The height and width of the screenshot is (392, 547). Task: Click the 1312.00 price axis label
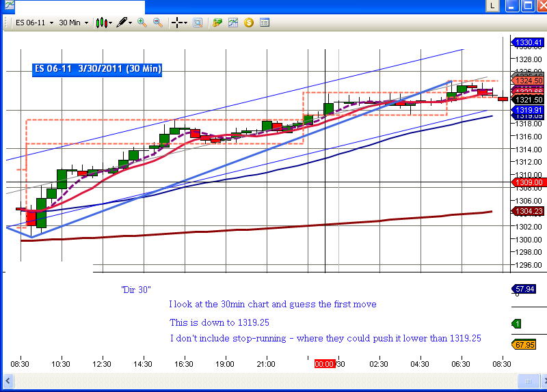[529, 162]
